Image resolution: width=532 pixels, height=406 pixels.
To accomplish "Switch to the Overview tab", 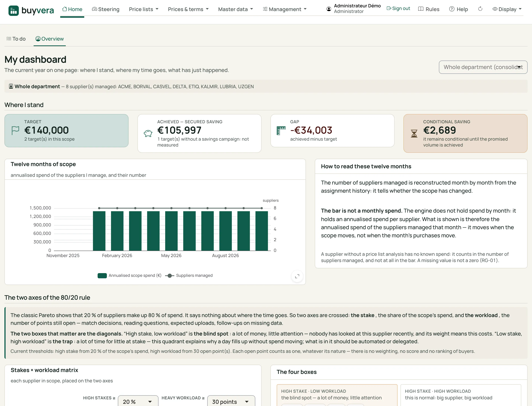I will pyautogui.click(x=50, y=39).
